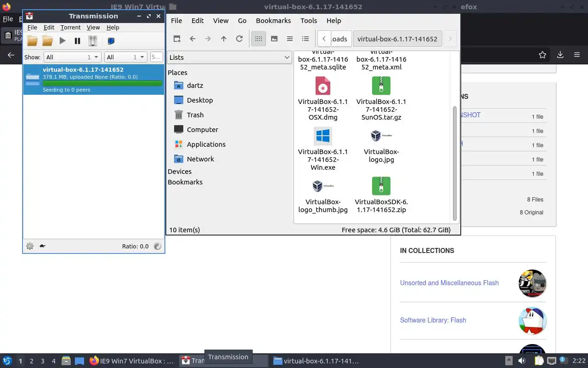
Task: Reload the file manager folder
Action: pos(239,39)
